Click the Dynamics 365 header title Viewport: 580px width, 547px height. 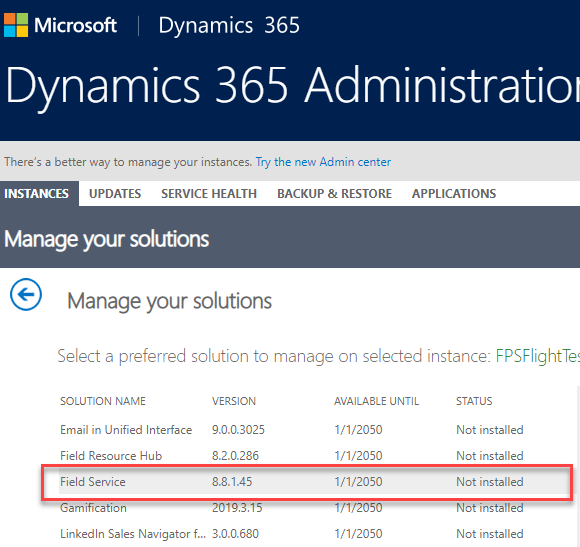tap(229, 26)
